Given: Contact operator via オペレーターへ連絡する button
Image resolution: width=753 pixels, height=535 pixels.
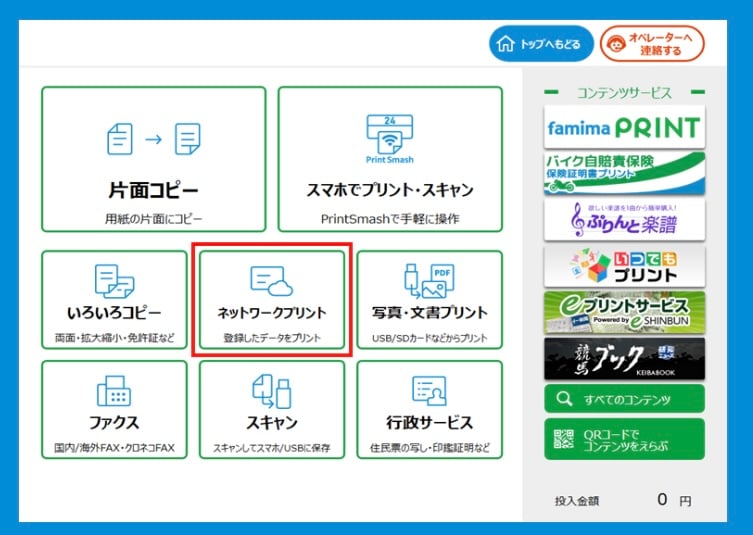Looking at the screenshot, I should pos(652,44).
